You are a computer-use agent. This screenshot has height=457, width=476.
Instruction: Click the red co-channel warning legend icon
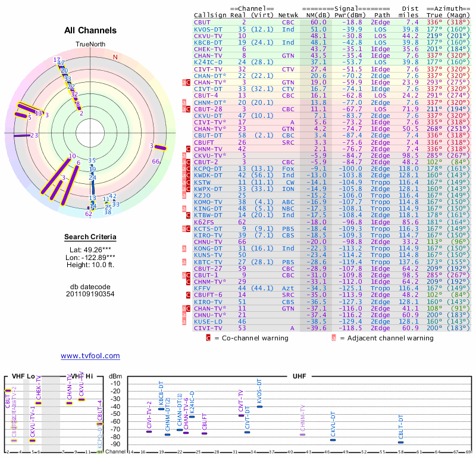(x=208, y=338)
